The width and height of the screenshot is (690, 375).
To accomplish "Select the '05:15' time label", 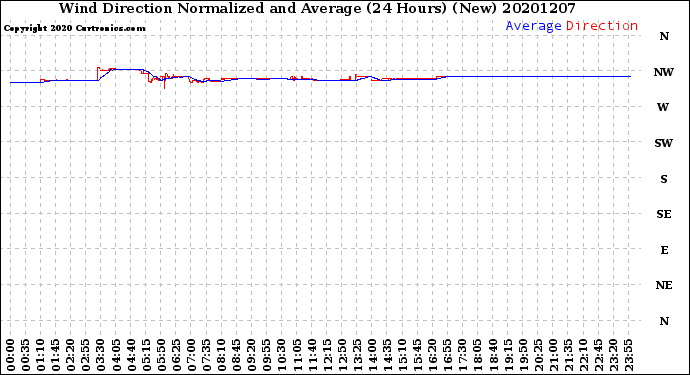I will point(146,355).
